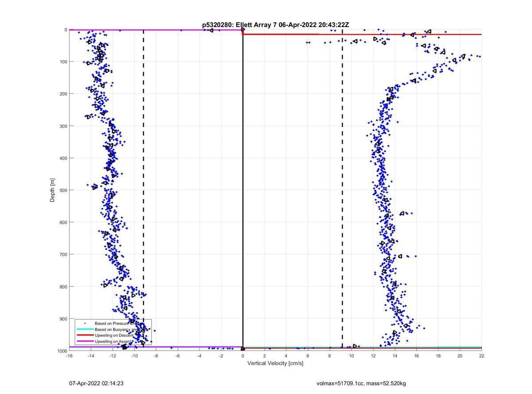Click the blue dot marker in the legend
This screenshot has width=532, height=394.
pos(85,324)
